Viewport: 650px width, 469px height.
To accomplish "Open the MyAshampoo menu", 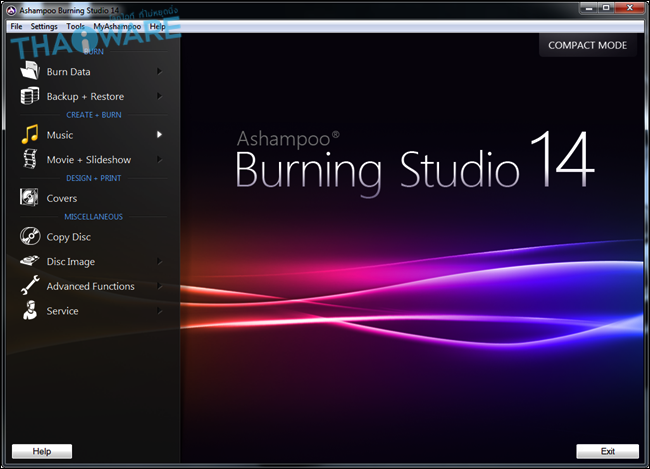I will click(x=117, y=26).
